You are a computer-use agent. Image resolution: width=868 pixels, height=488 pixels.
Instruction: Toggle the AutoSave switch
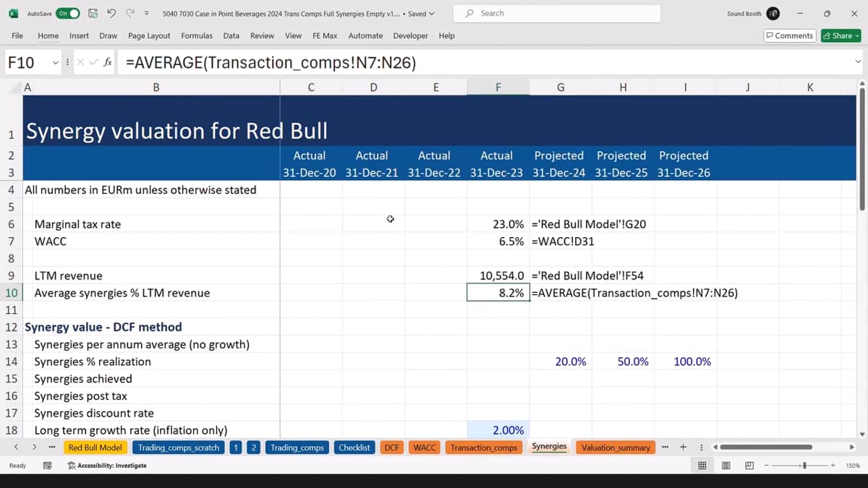coord(68,14)
